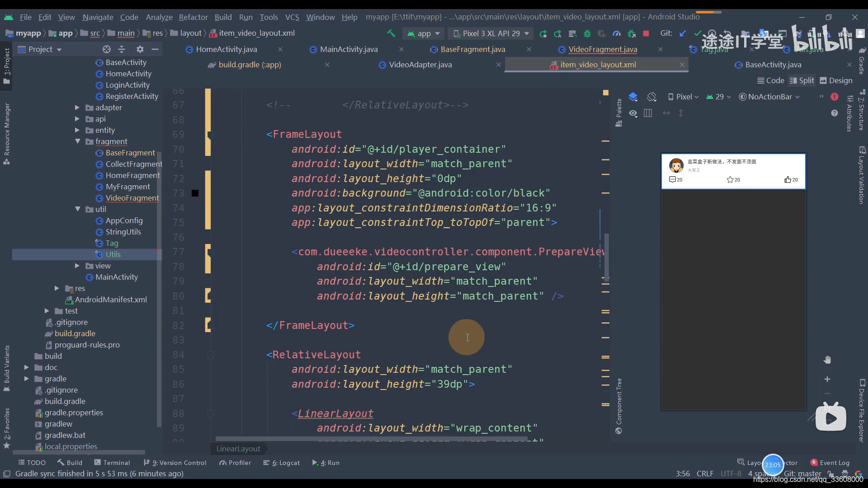Open Project panel settings gear
The width and height of the screenshot is (868, 488).
pos(140,49)
